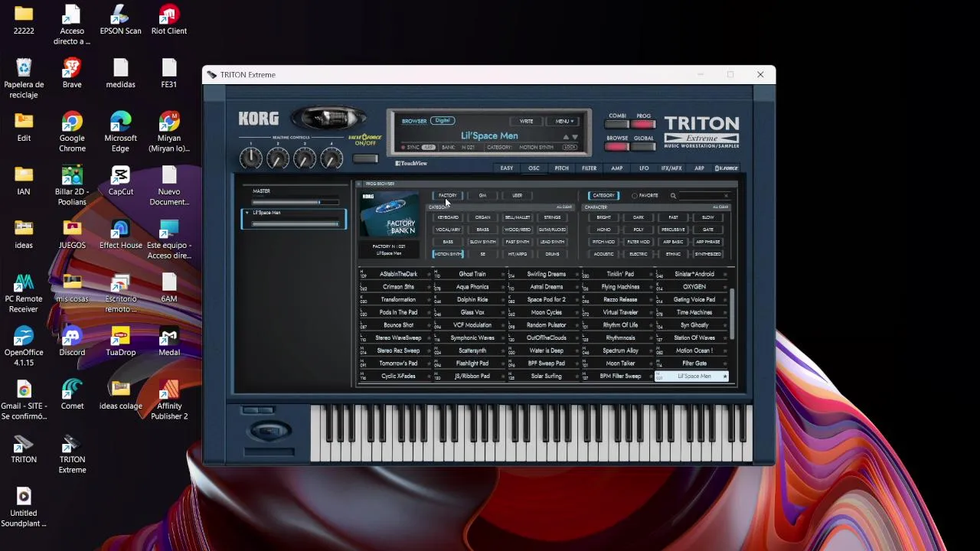Open Google Chrome desktop icon

coord(72,132)
